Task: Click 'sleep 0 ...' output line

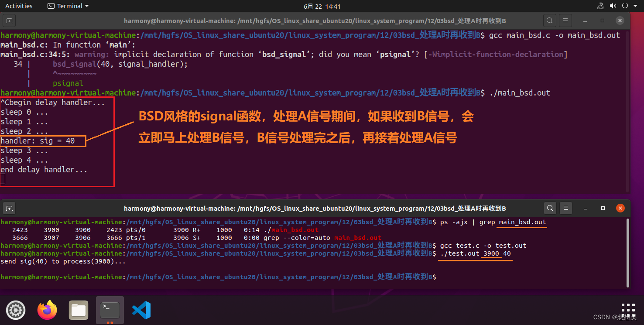Action: pyautogui.click(x=24, y=112)
